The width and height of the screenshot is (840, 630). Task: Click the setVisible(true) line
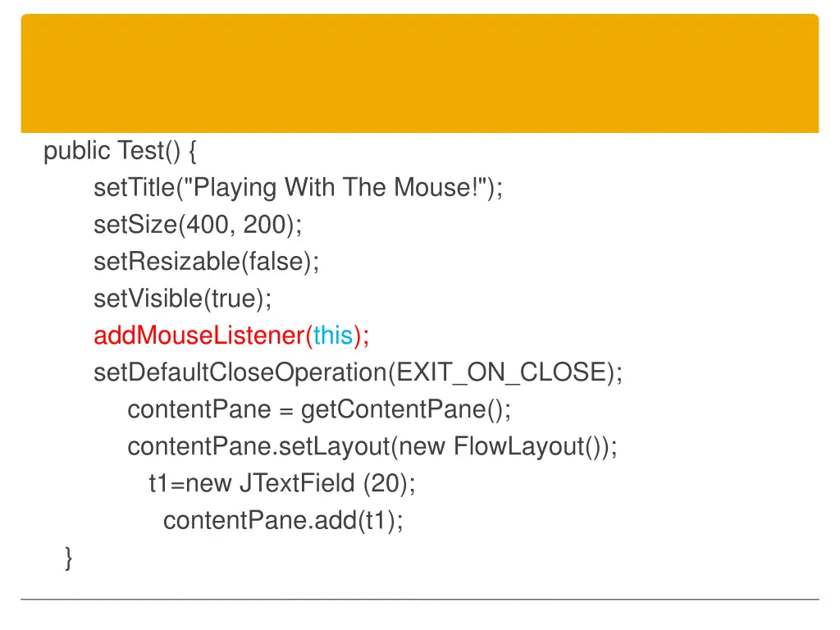coord(183,299)
